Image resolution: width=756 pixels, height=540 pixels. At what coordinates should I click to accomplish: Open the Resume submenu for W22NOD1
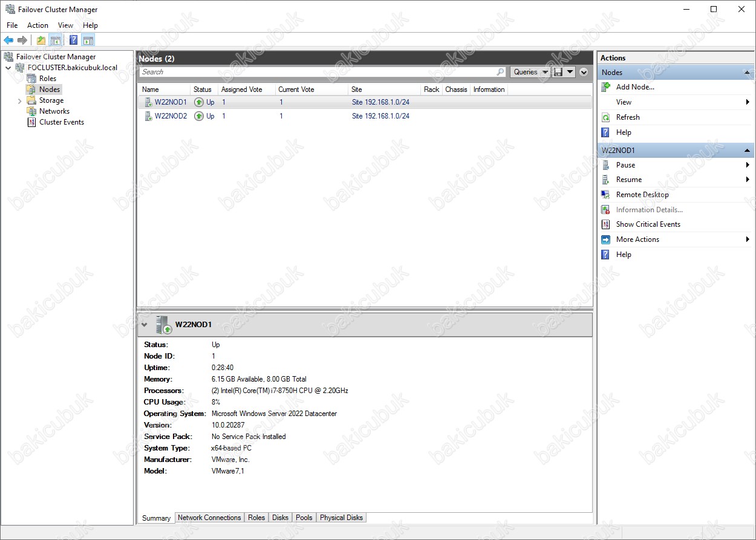click(x=675, y=180)
